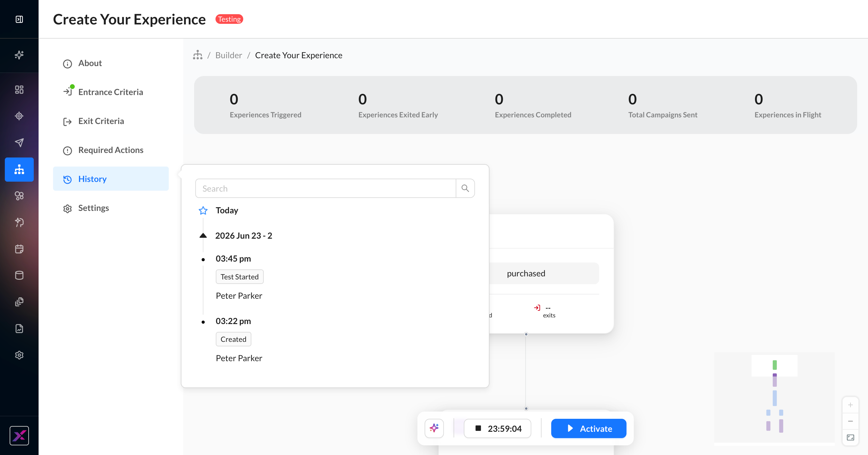This screenshot has height=455, width=868.
Task: Open the Entrance Criteria menu item
Action: (x=111, y=92)
